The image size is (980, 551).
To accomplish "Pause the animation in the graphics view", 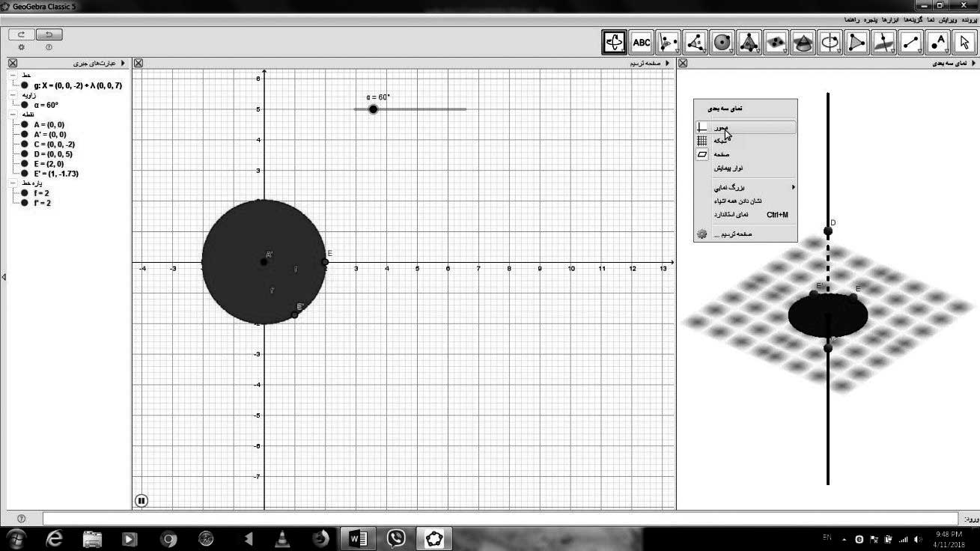I will click(x=141, y=501).
